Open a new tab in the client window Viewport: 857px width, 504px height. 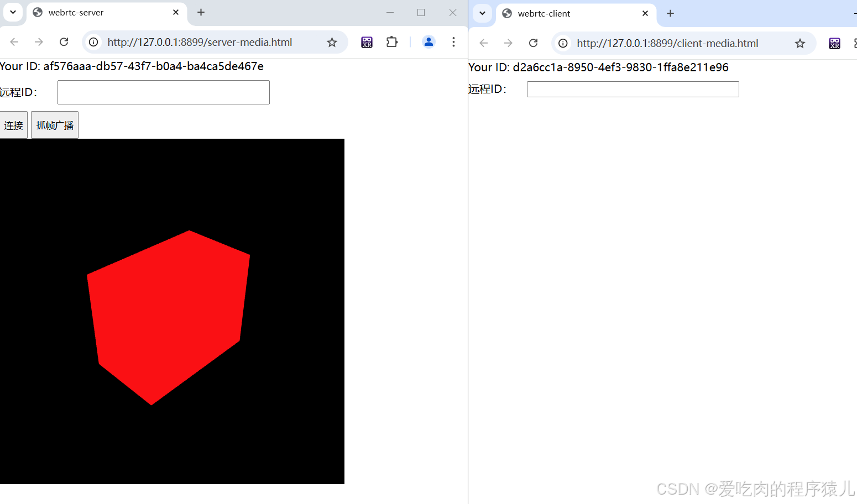(671, 13)
